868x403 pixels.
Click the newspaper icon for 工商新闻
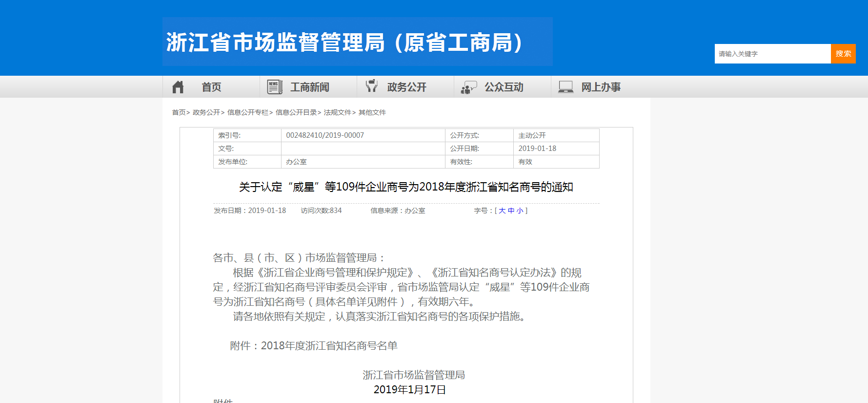coord(275,87)
